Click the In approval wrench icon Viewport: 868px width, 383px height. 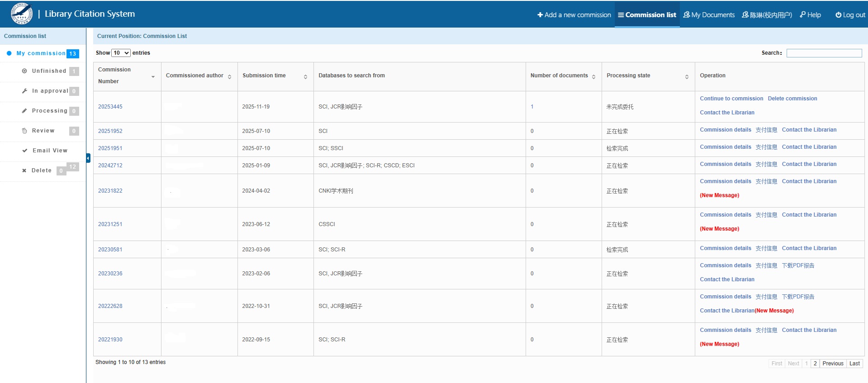(24, 91)
